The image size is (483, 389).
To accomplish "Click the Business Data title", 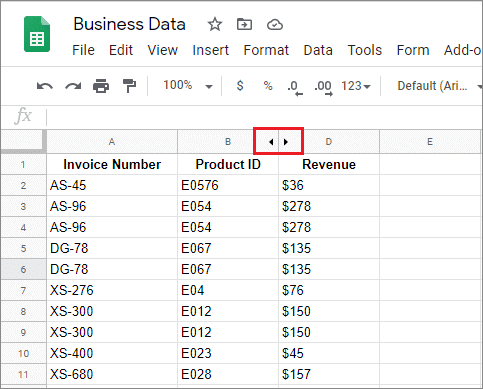I will click(129, 24).
